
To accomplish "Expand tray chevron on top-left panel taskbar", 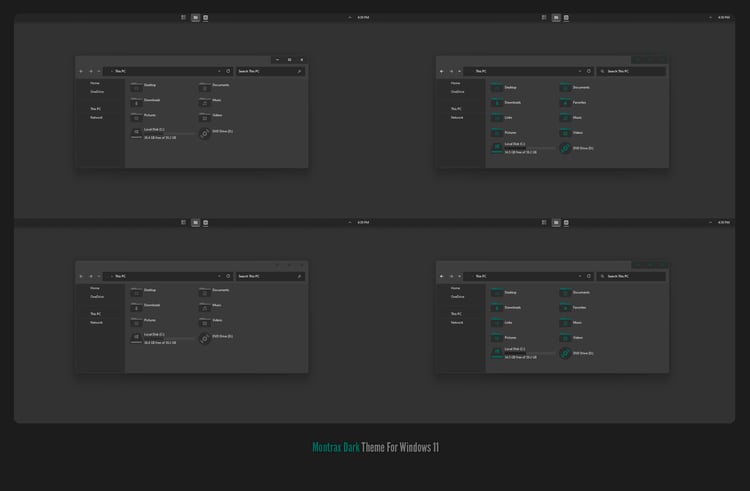I will [350, 18].
